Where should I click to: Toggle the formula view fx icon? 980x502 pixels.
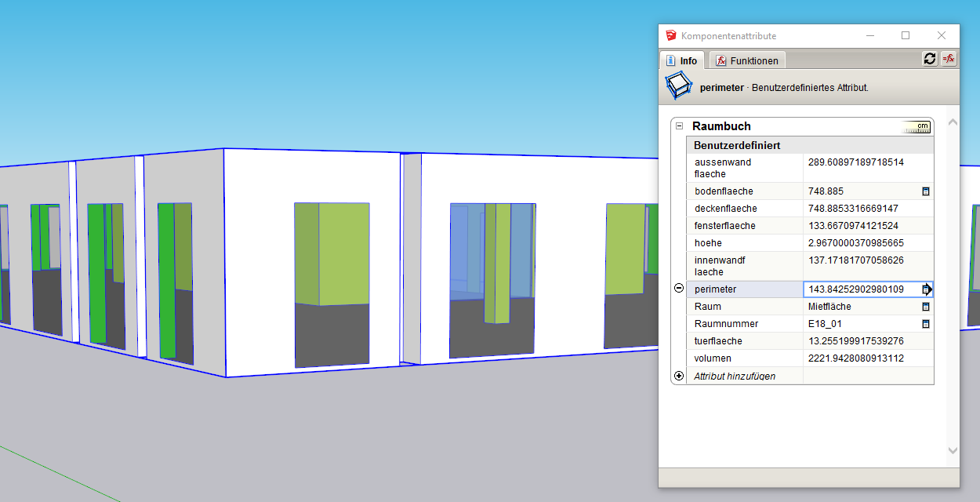tap(949, 59)
